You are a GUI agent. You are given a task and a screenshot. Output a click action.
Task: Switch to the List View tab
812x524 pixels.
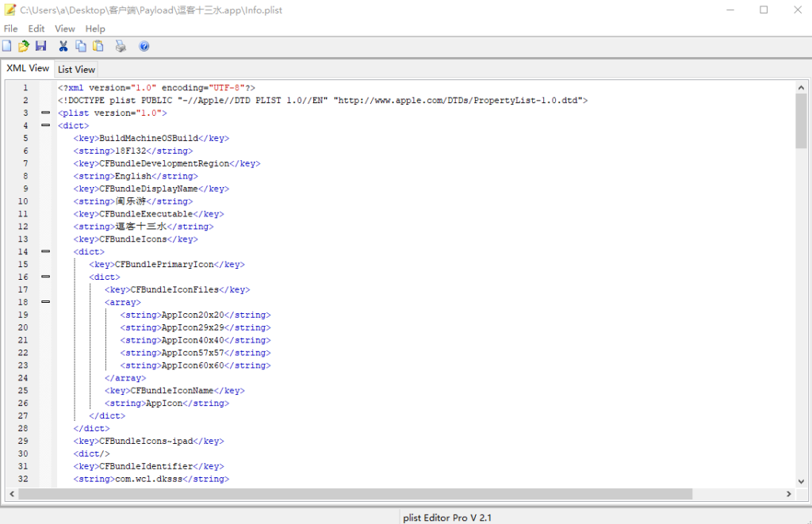point(76,70)
